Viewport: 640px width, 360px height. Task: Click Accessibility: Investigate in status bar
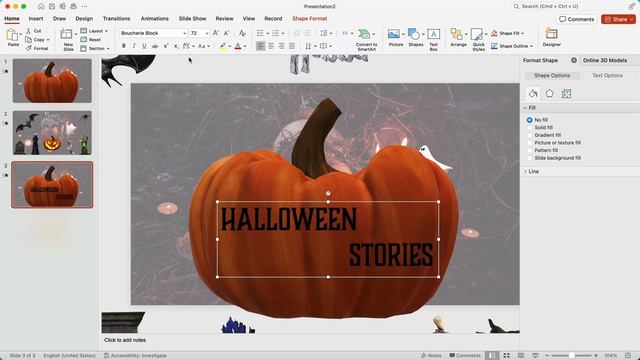pyautogui.click(x=135, y=356)
